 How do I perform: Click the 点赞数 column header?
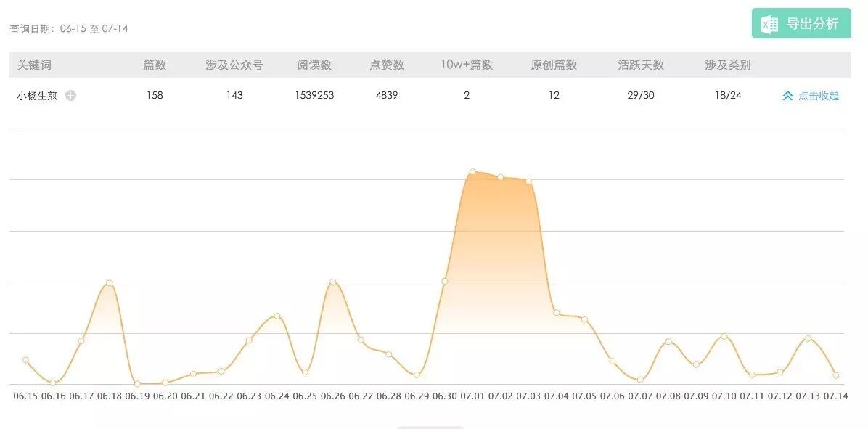[387, 65]
